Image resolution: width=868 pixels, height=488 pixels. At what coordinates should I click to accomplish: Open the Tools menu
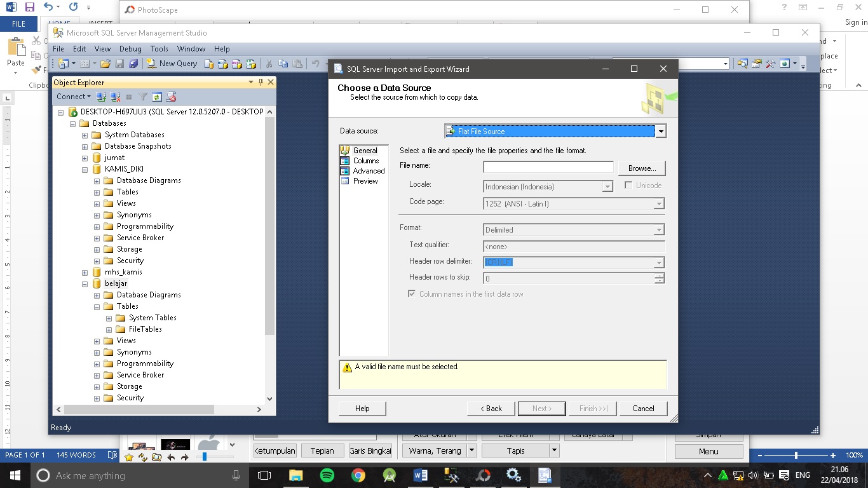point(159,49)
